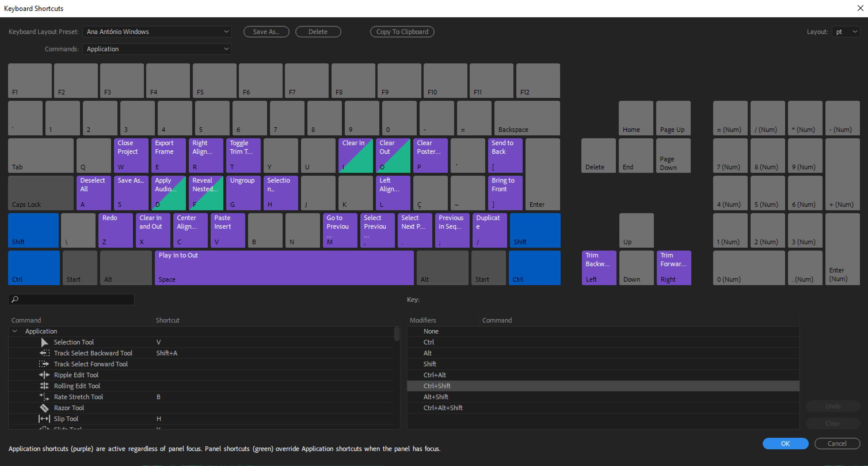Screen dimensions: 868x466
Task: Click the Rate Stretch Tool shortcut B
Action: [158, 397]
